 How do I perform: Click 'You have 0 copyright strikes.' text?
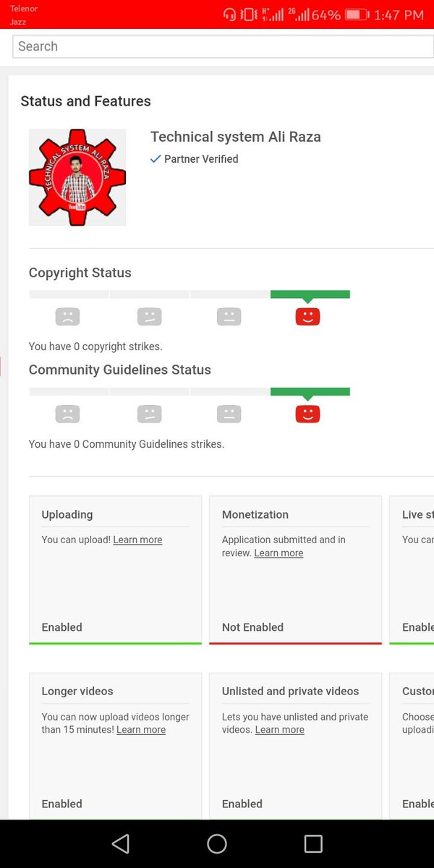point(95,346)
